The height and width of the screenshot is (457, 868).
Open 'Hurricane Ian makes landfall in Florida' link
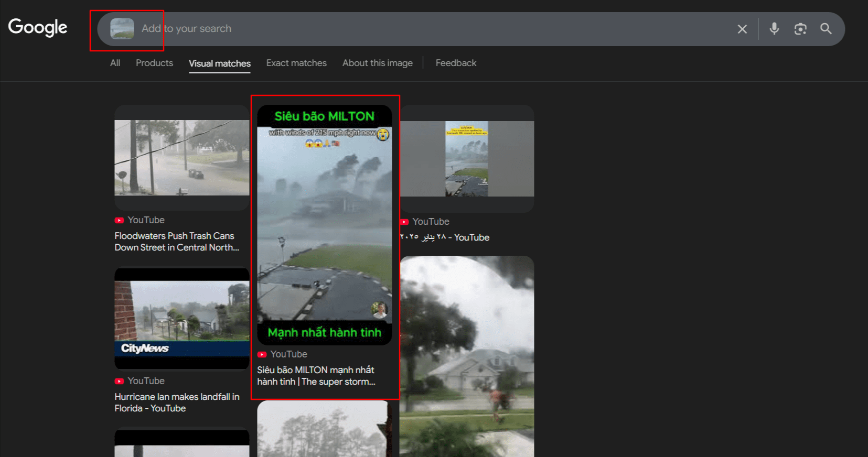point(177,402)
